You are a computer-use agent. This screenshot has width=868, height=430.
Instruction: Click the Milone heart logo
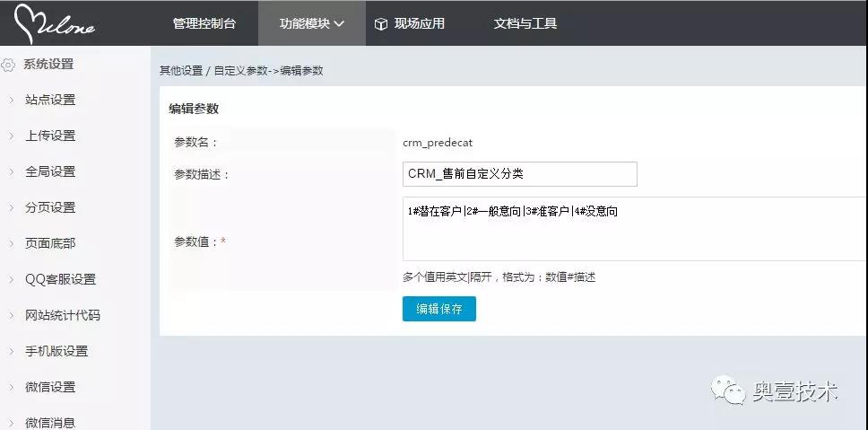point(54,23)
